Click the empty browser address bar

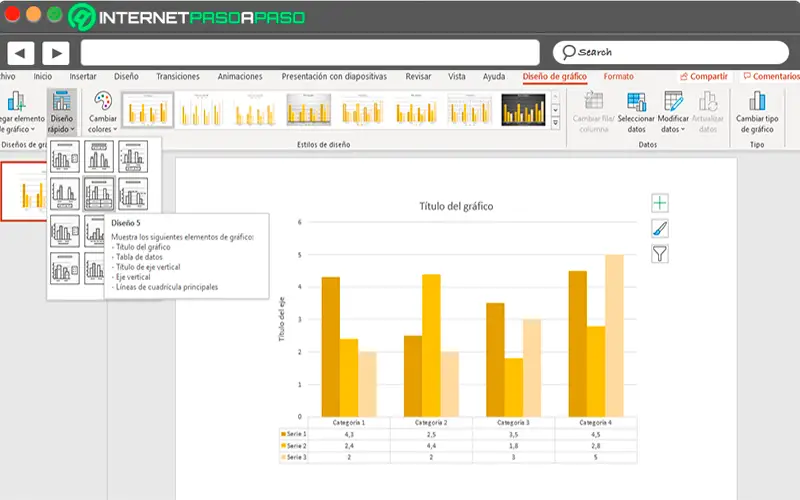point(310,53)
